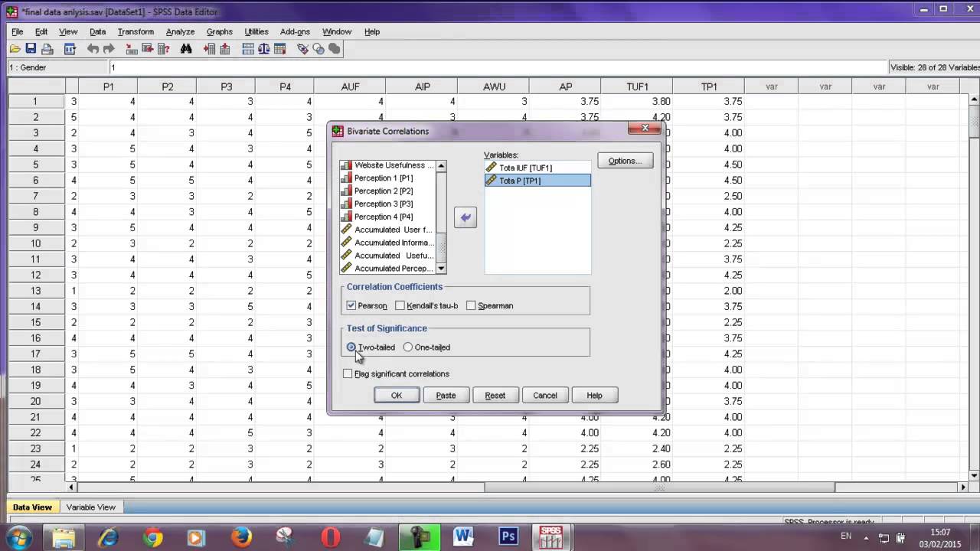Enable Flag significant correlations checkbox

pyautogui.click(x=348, y=373)
